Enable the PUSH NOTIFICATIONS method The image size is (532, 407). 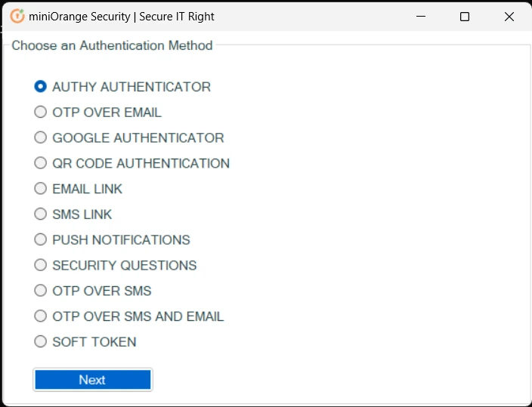(x=40, y=239)
